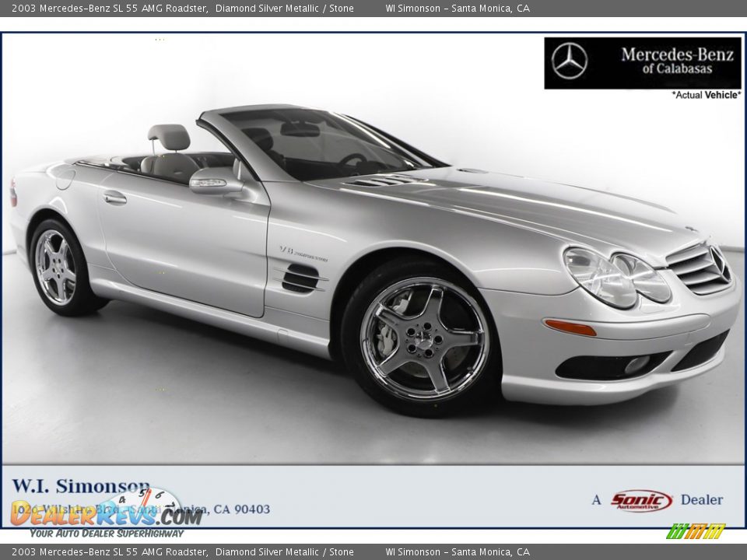Click the Mercedes-Benz three-pointed star logo in the banner
The image size is (747, 560).
[570, 61]
